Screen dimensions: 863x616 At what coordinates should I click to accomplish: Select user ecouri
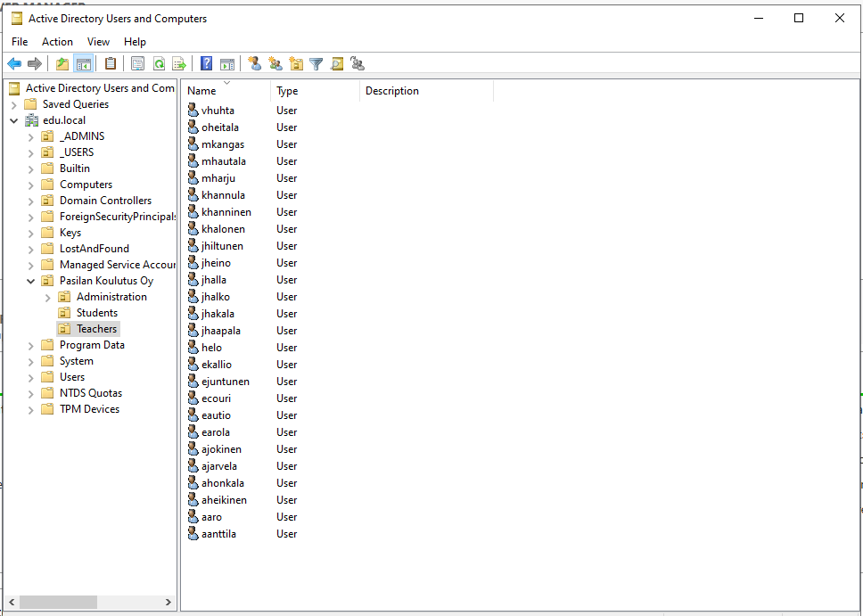(x=217, y=398)
